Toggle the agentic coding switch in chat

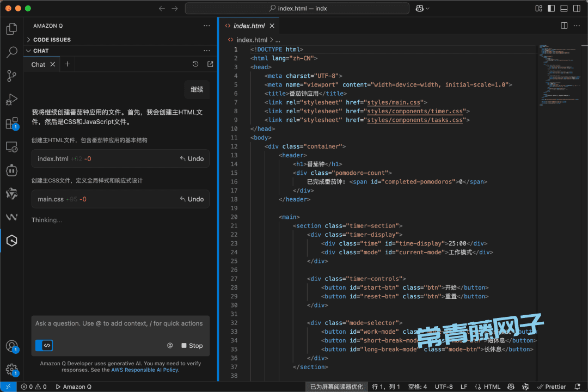(x=44, y=345)
